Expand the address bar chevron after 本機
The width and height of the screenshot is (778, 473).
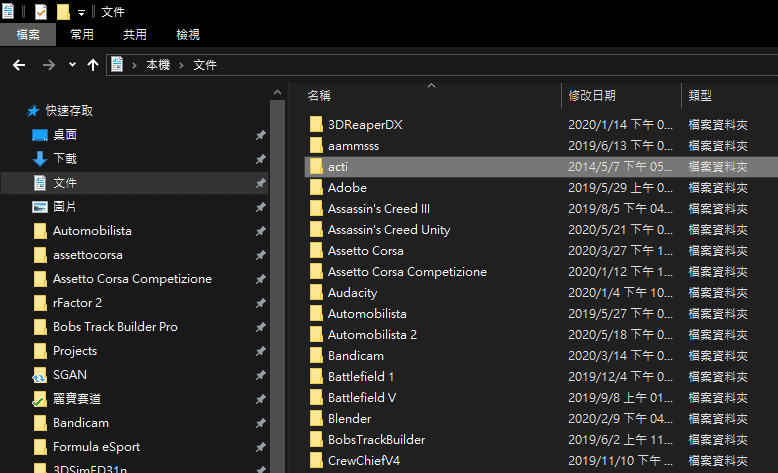[181, 65]
